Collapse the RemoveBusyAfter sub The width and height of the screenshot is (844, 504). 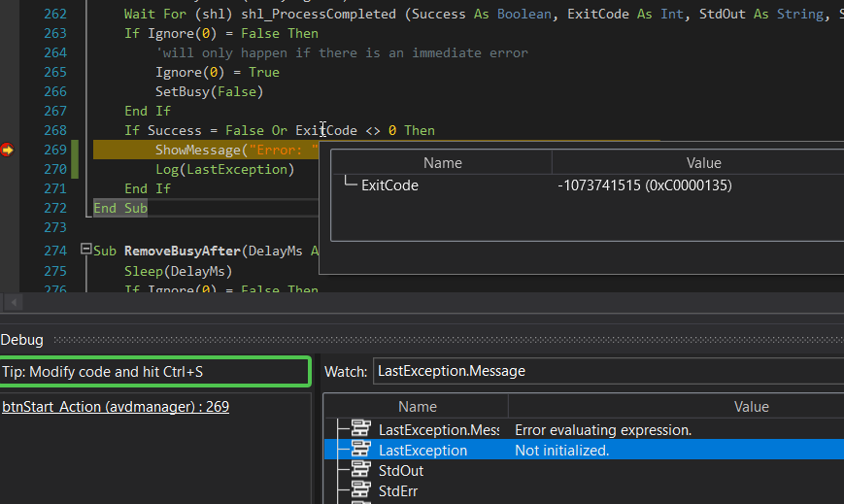[85, 251]
